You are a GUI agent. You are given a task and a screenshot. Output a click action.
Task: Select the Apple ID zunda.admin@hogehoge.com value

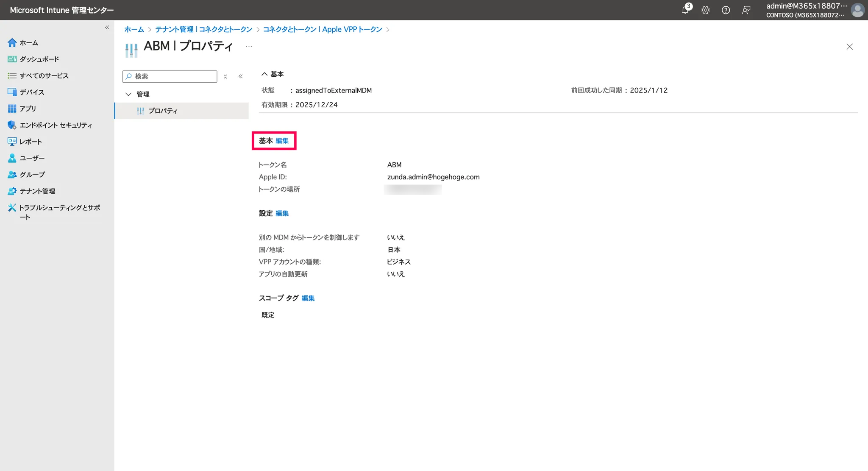(434, 177)
